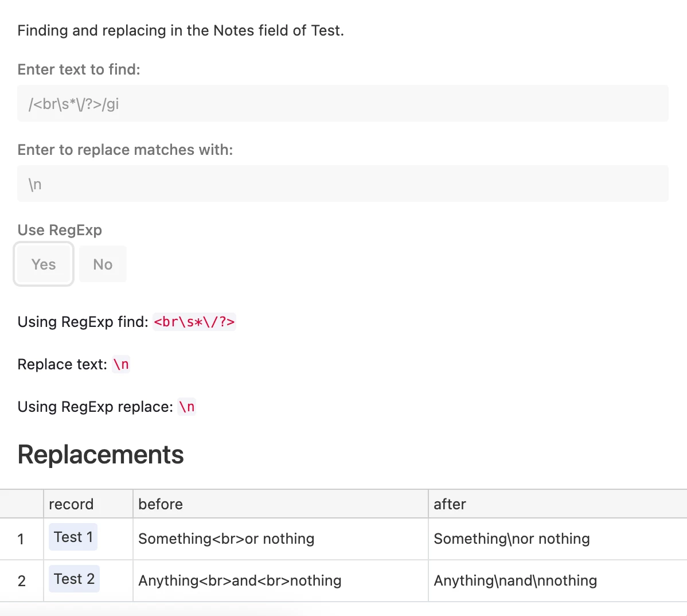Screen dimensions: 687x616
Task: Select the 'Something<br>or nothing' before cell
Action: point(226,539)
